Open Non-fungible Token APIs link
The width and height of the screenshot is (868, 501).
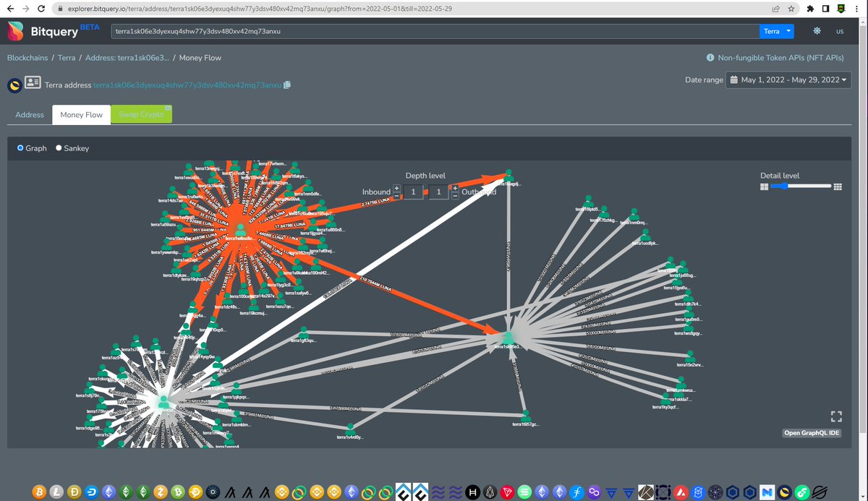tap(780, 58)
